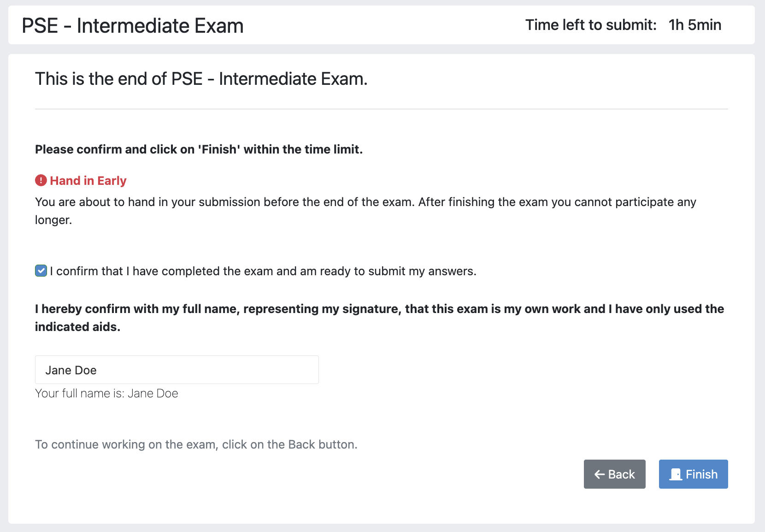Click the '1h 5min' remaining time value
The image size is (765, 532).
point(695,25)
